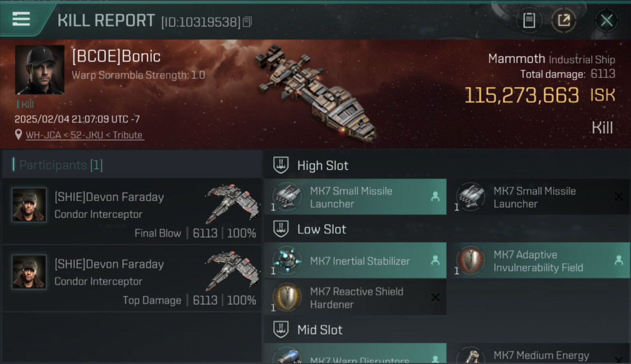Open the Top Damage Devon Faraday entry

132,279
